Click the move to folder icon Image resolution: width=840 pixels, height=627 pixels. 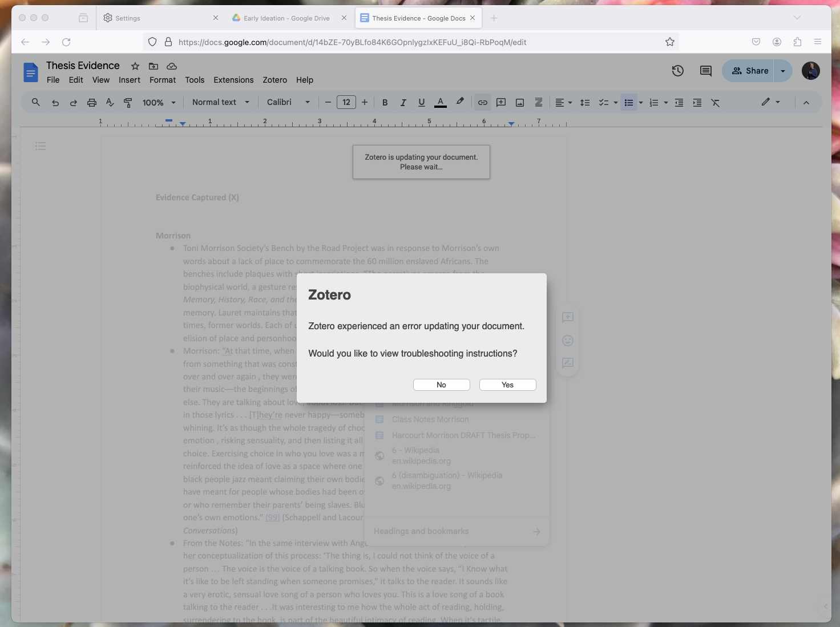(154, 66)
